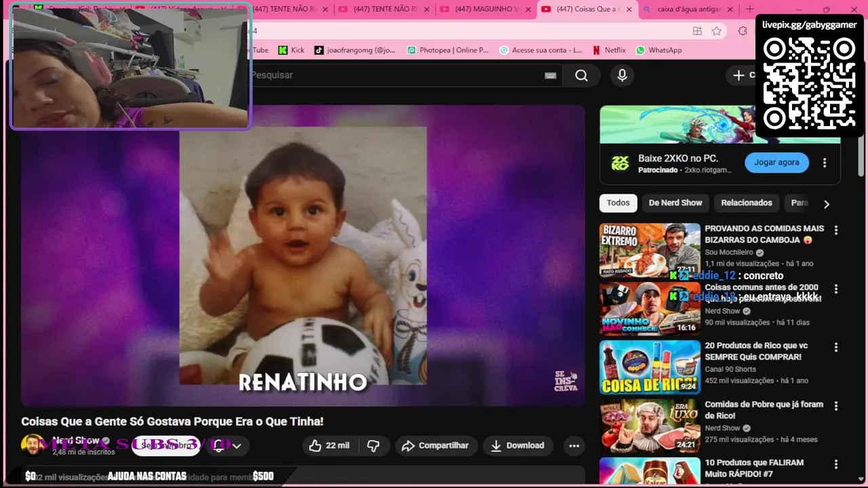Click the SE INSCREVA watermark on video
This screenshot has width=868, height=488.
tap(566, 381)
